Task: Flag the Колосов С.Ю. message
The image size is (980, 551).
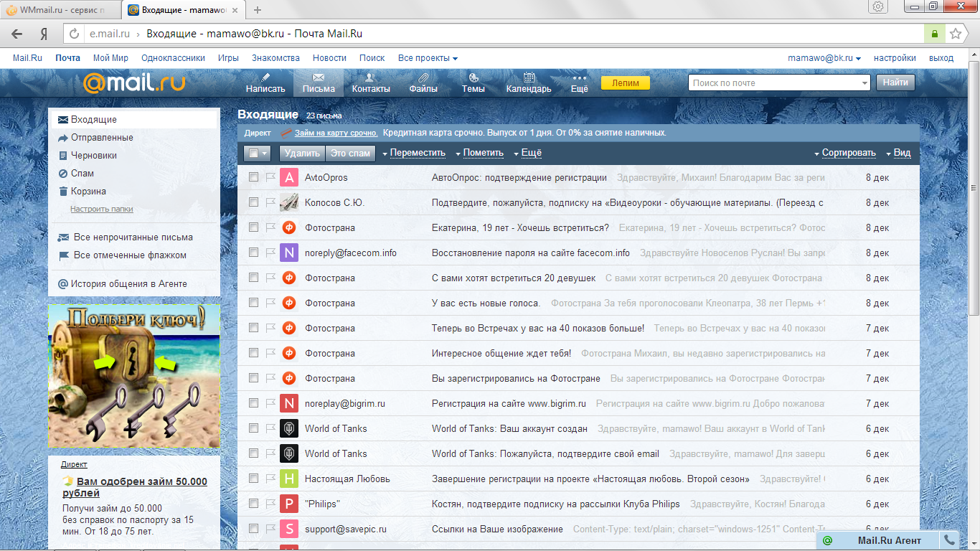Action: (270, 202)
